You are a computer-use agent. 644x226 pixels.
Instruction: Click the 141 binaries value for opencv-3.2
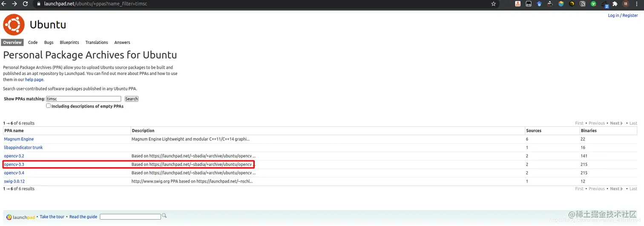click(584, 156)
